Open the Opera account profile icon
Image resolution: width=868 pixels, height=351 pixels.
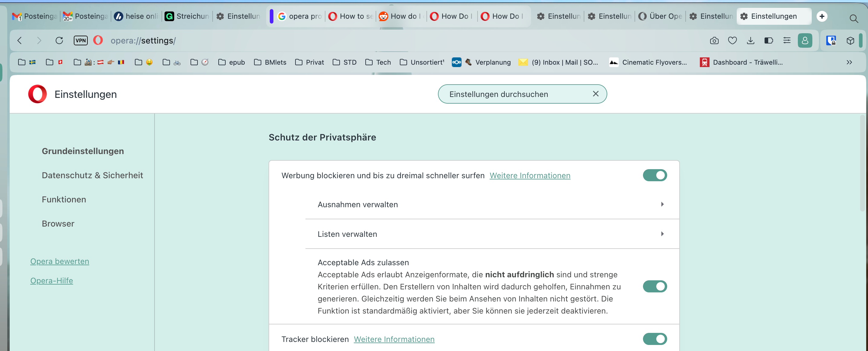(805, 41)
